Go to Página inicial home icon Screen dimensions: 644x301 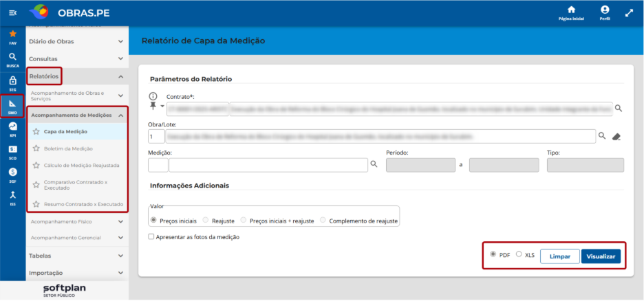pos(571,13)
